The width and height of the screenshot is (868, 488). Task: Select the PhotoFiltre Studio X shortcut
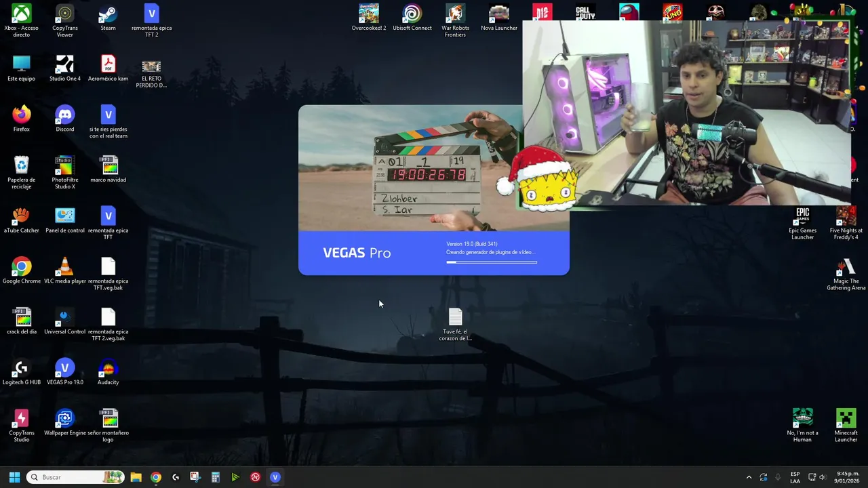click(65, 173)
